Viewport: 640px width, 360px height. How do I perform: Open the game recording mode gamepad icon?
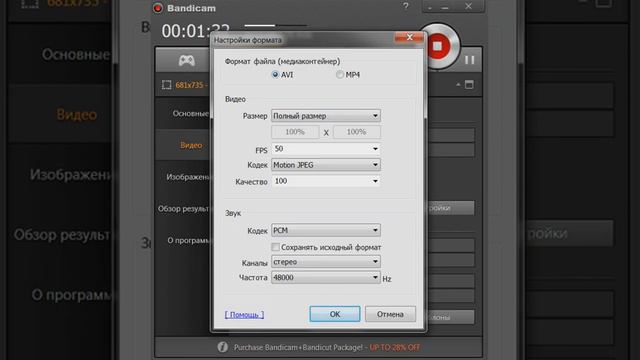[x=187, y=60]
